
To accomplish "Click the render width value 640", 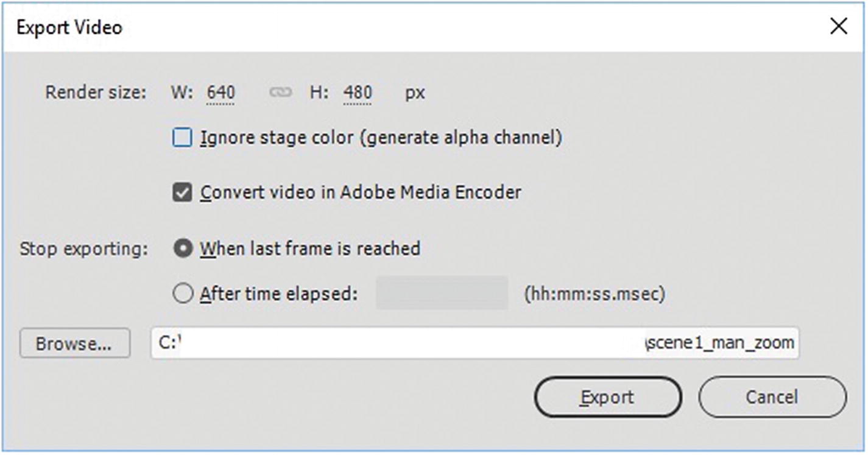I will [x=221, y=93].
